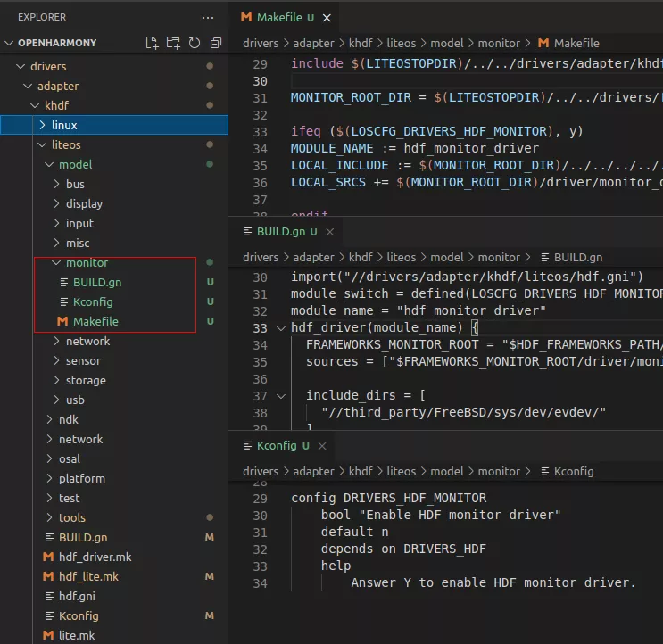Screen dimensions: 663x644
Task: Click 'drivers' in Makefile breadcrumb
Action: click(261, 43)
